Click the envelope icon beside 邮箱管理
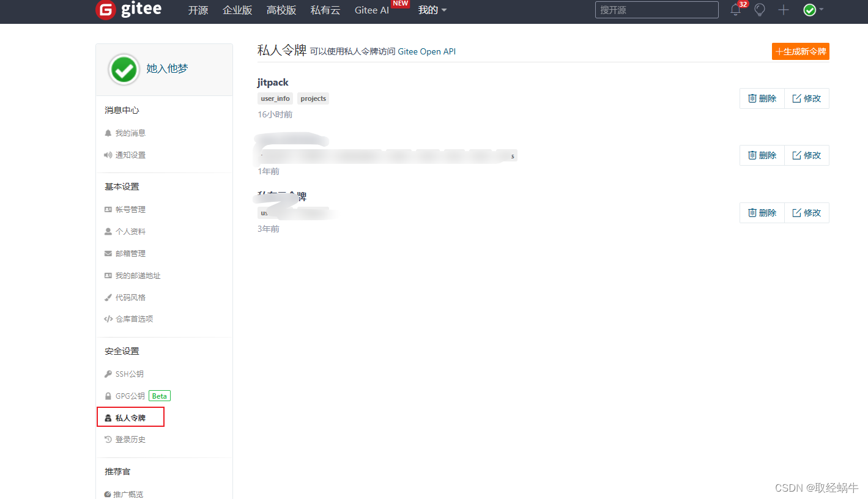 (x=108, y=253)
